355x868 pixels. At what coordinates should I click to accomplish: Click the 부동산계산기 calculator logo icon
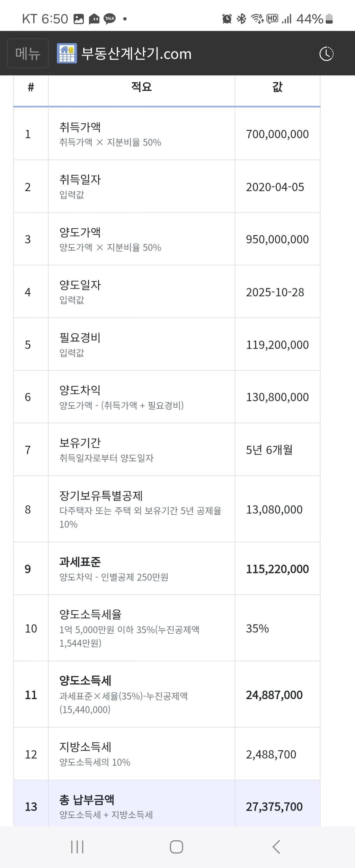pyautogui.click(x=66, y=54)
